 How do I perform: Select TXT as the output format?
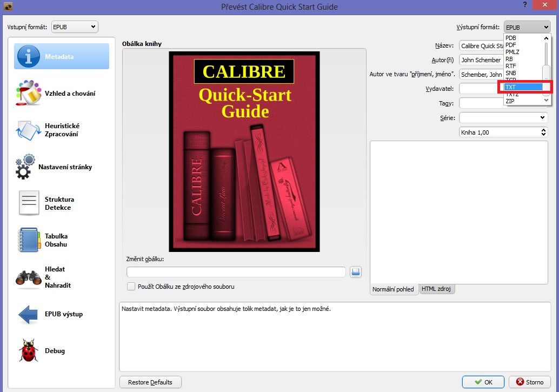523,87
